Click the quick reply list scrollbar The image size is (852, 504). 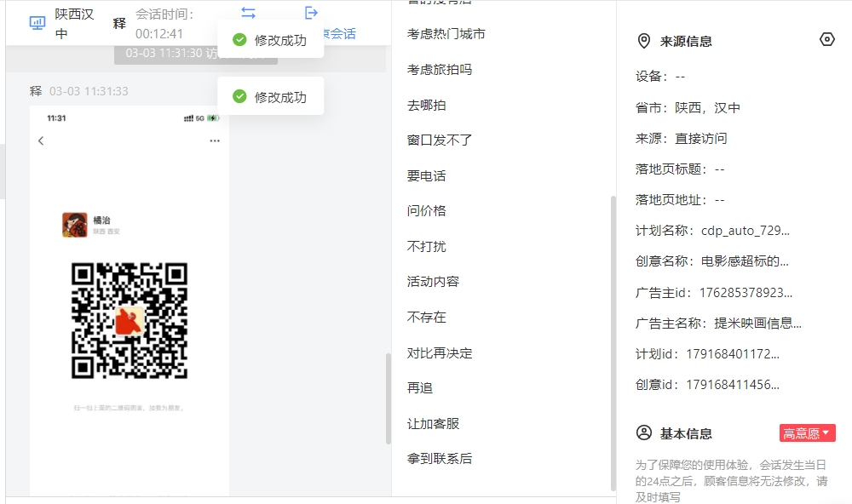(x=613, y=343)
